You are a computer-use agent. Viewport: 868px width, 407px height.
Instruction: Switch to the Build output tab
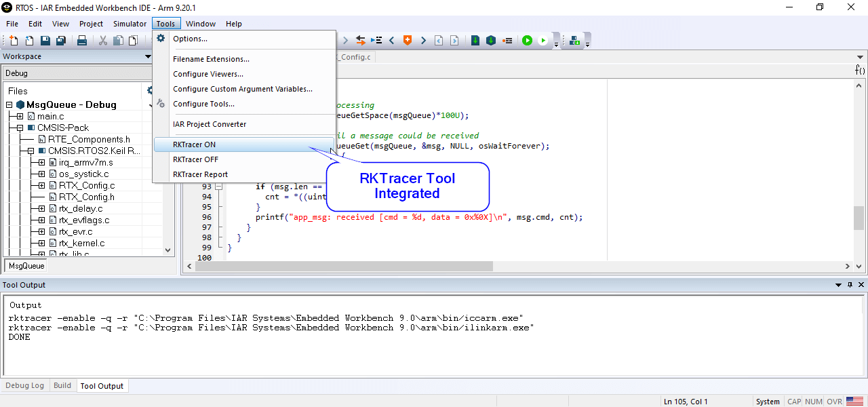click(62, 385)
